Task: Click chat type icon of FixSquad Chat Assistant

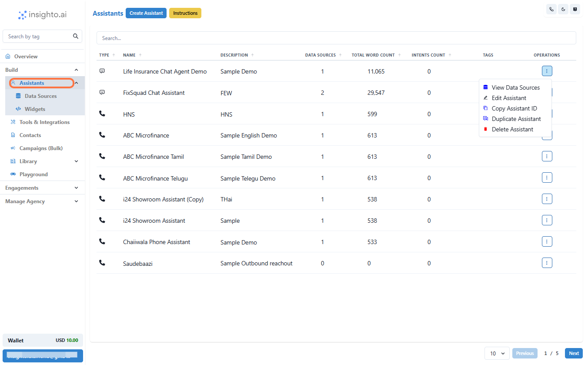Action: 102,92
